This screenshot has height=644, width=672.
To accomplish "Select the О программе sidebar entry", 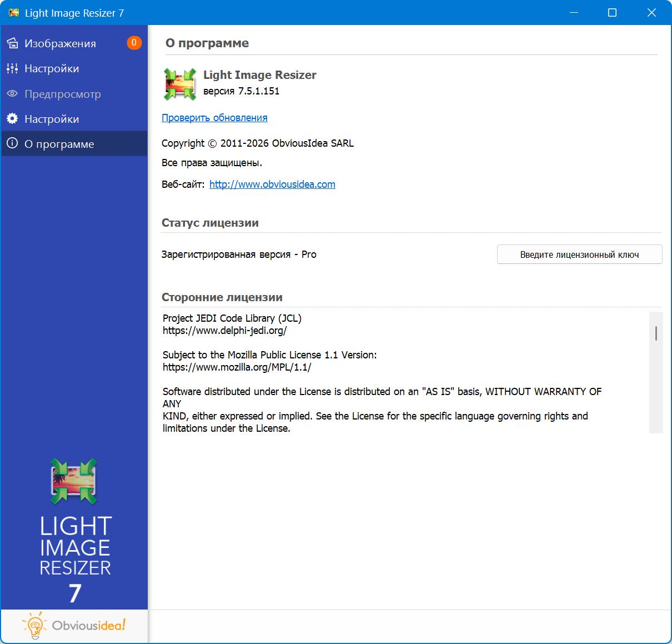I will (59, 144).
